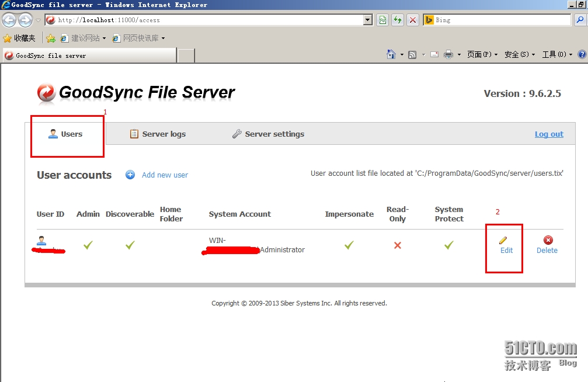
Task: Click the browser Forward arrow button
Action: [x=26, y=20]
